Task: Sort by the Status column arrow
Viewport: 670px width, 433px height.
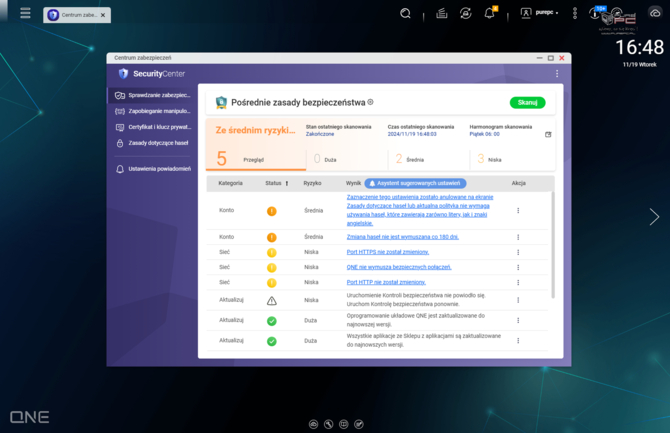Action: click(x=287, y=183)
